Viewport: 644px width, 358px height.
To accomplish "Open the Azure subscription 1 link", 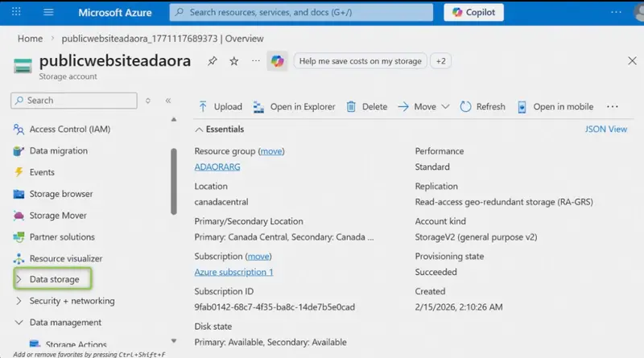I will [x=233, y=272].
